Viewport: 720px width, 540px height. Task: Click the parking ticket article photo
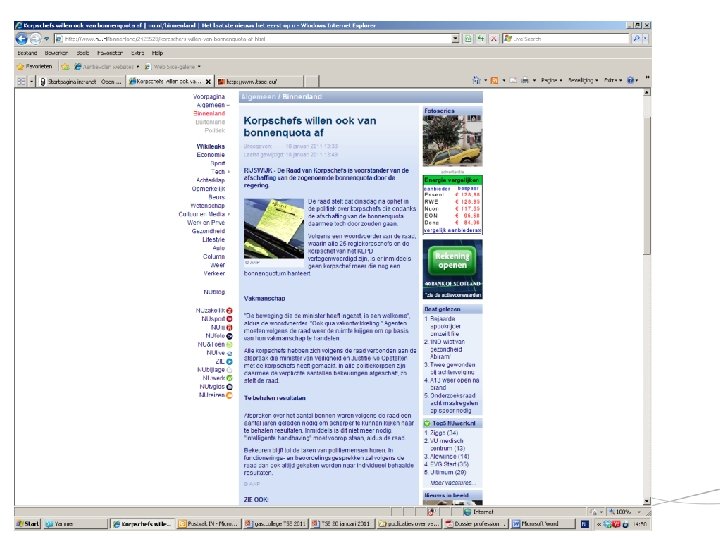(274, 229)
